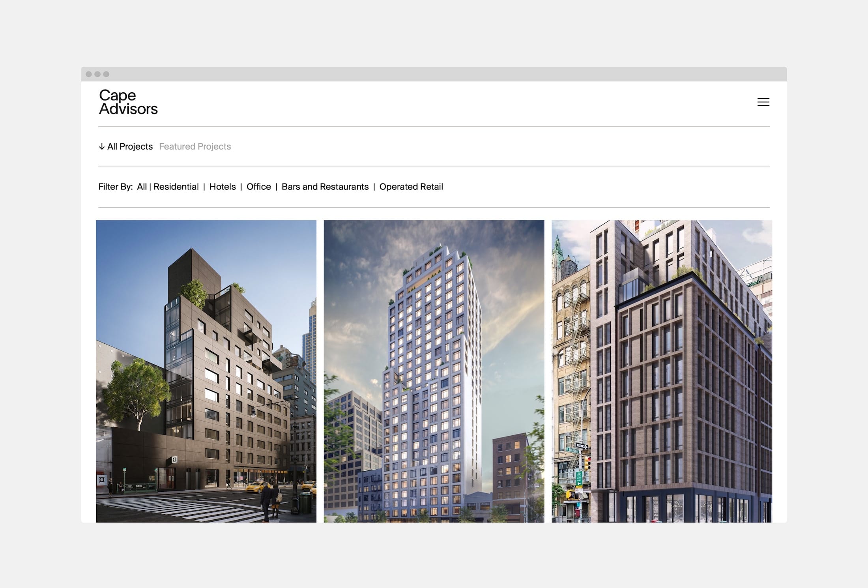Filter projects by Residential
Viewport: 868px width, 588px height.
[x=176, y=187]
